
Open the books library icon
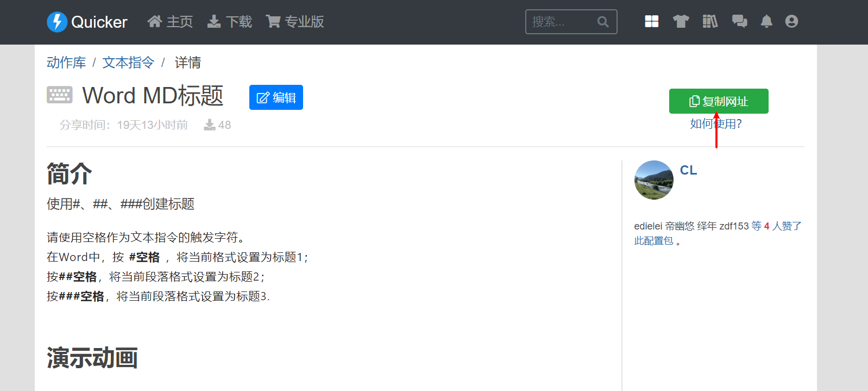(x=710, y=21)
